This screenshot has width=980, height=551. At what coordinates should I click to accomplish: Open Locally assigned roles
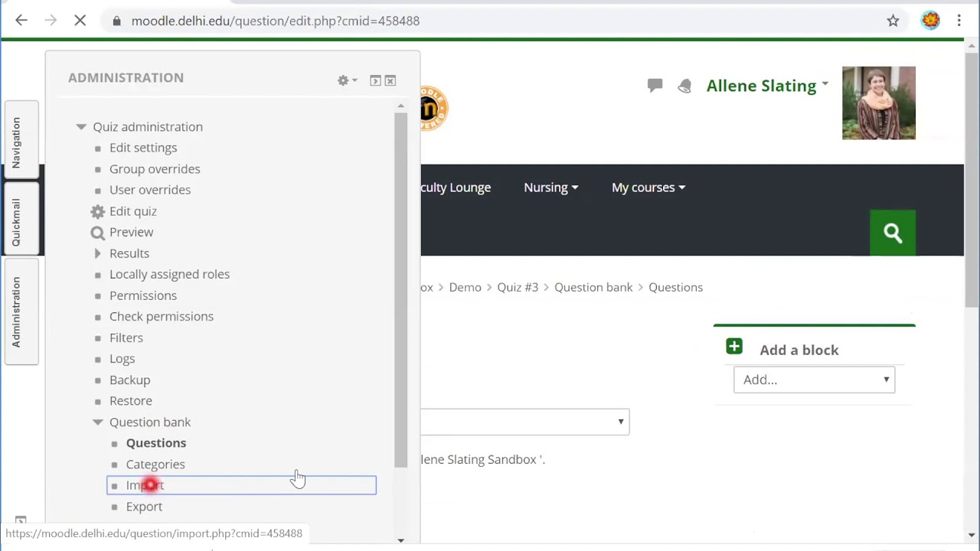coord(169,274)
